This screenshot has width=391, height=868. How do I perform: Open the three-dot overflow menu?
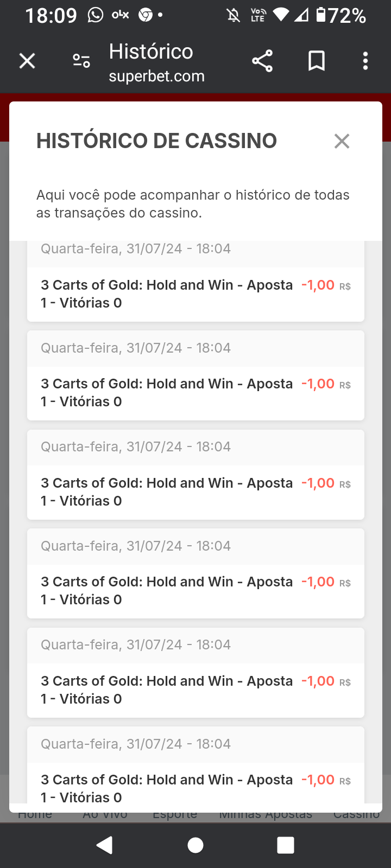point(365,61)
